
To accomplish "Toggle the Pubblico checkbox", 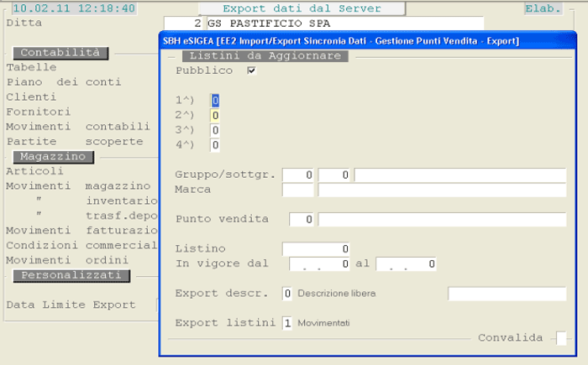I will [251, 71].
